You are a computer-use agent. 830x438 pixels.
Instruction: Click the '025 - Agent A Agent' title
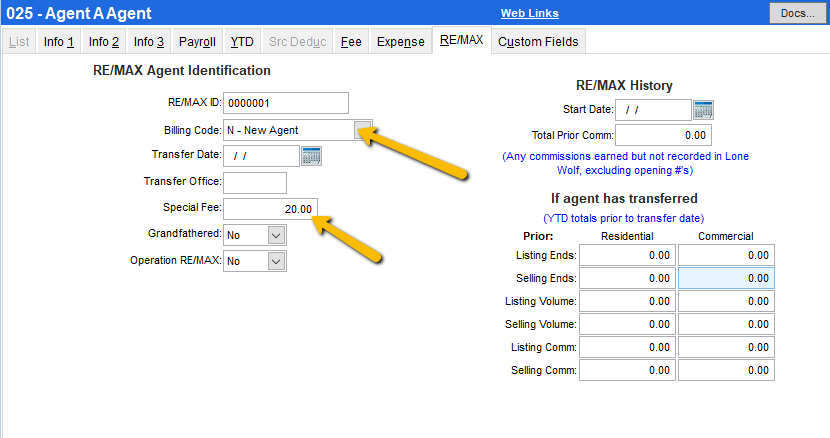pos(79,13)
